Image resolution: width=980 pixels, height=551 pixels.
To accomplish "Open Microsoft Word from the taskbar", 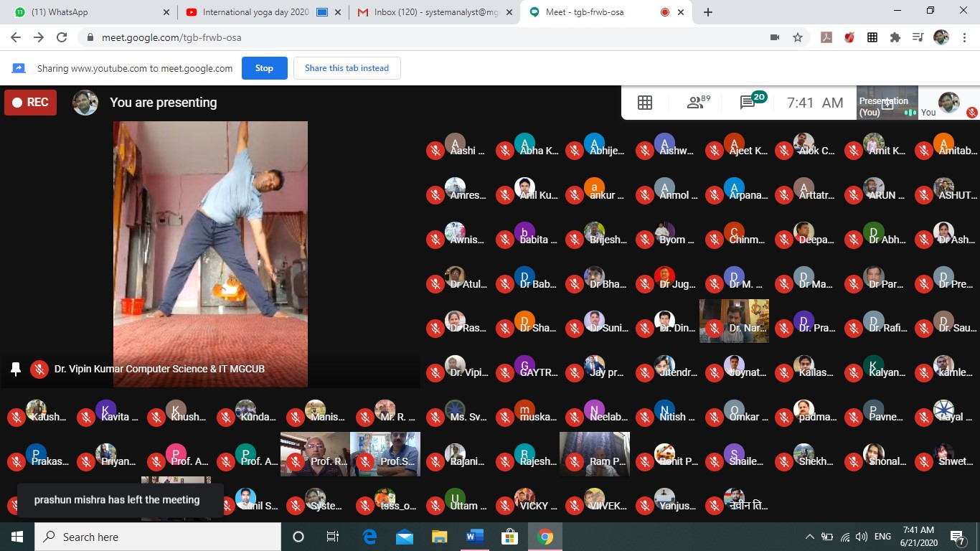I will 475,537.
